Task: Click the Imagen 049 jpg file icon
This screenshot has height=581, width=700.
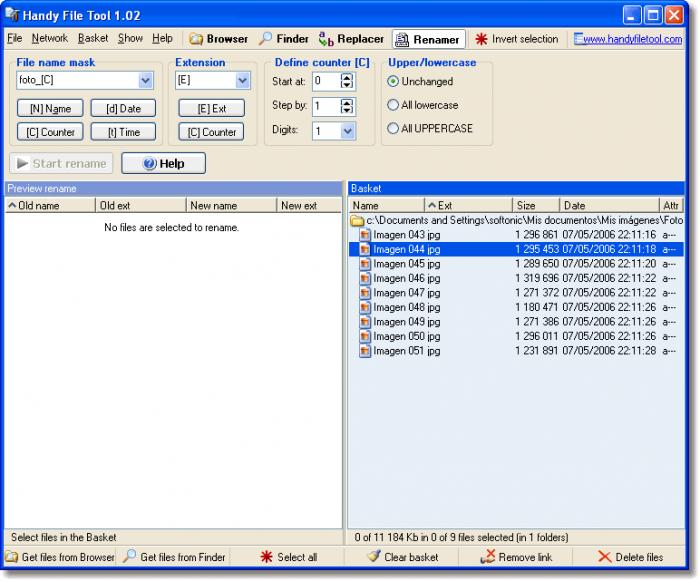Action: click(365, 322)
